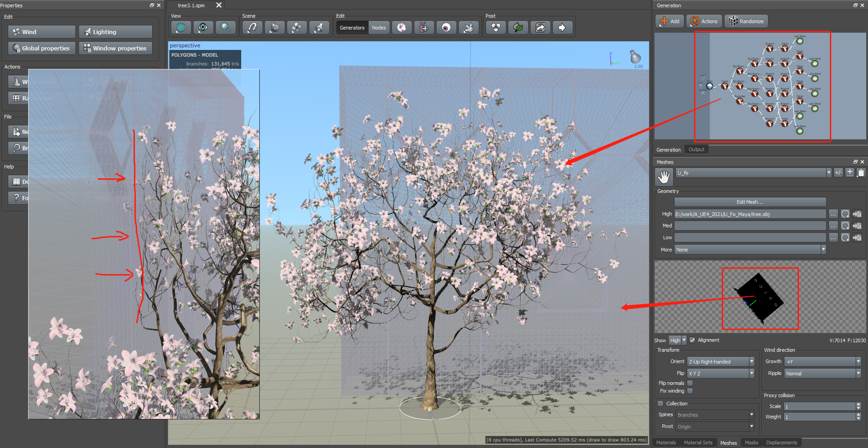868x448 pixels.
Task: Click the spotlight lighting icon in Scene toolbar
Action: [319, 28]
